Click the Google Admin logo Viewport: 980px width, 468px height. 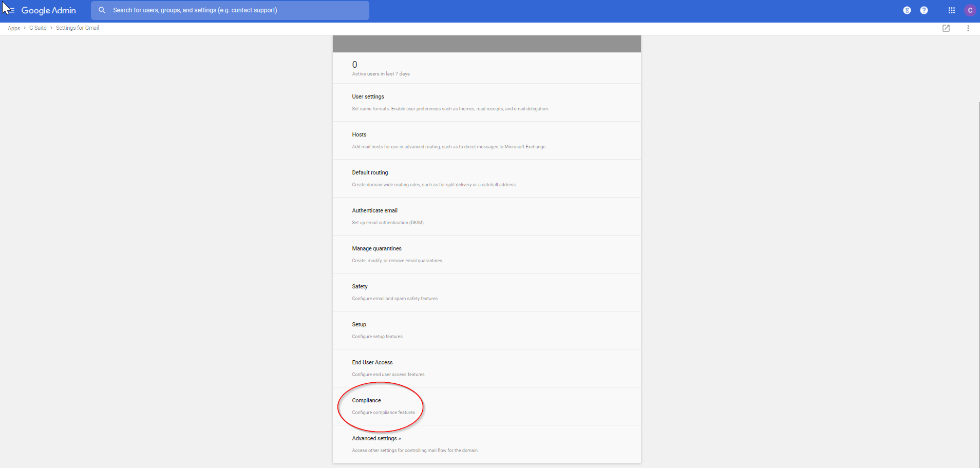(x=48, y=10)
